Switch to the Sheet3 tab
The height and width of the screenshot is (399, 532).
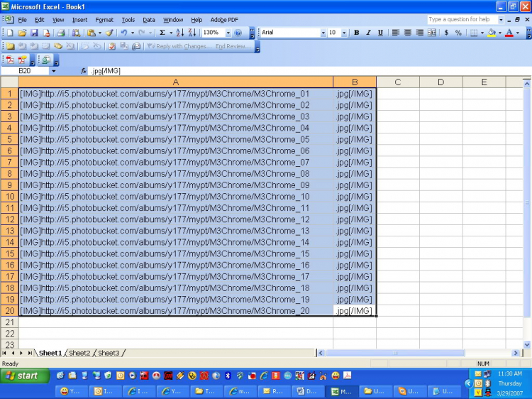(109, 353)
